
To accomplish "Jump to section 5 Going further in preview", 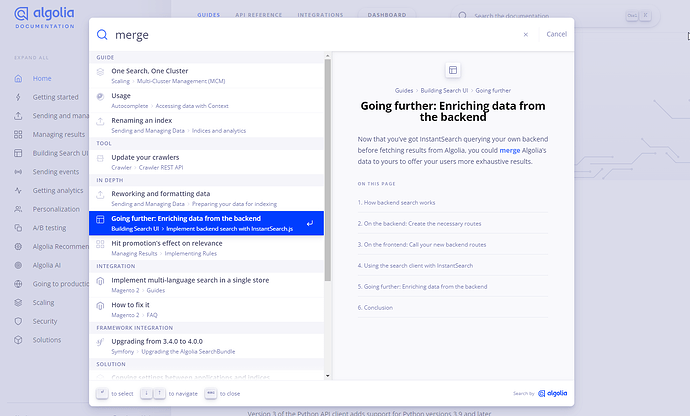I will pos(453,287).
